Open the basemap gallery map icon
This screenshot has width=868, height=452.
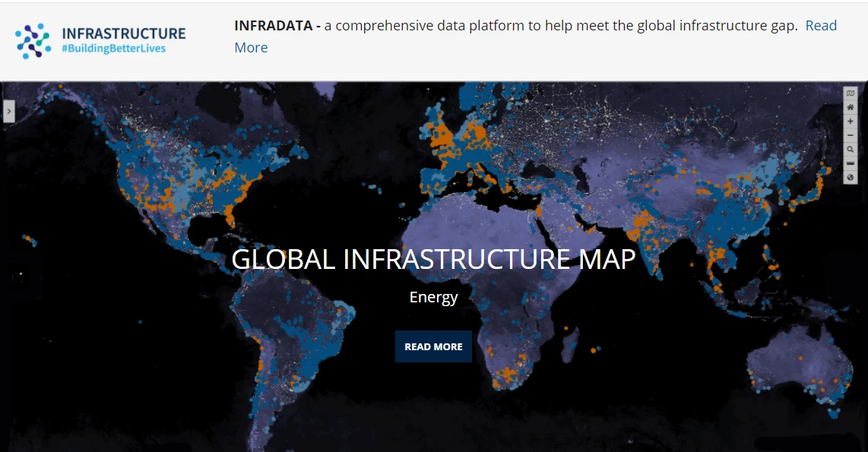851,93
